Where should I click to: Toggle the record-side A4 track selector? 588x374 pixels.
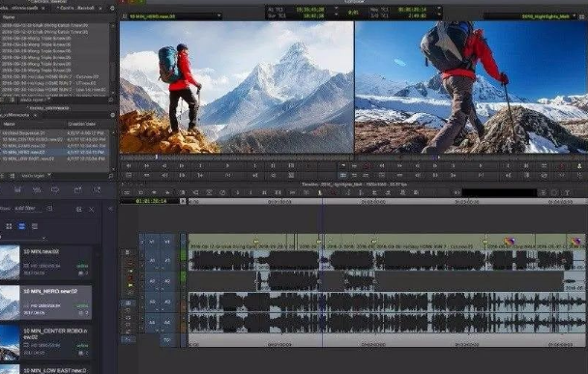(167, 322)
